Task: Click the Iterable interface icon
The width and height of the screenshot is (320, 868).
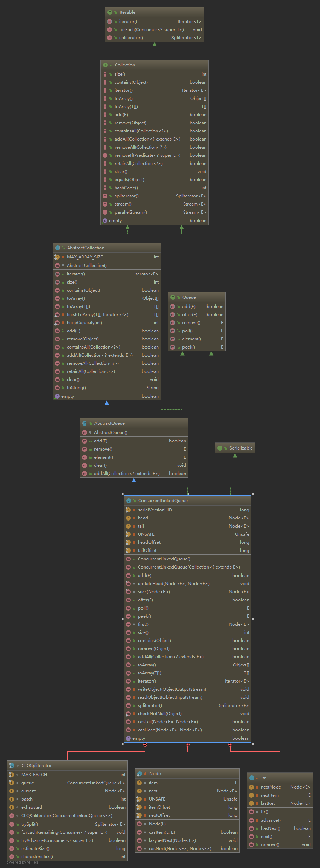Action: 110,12
